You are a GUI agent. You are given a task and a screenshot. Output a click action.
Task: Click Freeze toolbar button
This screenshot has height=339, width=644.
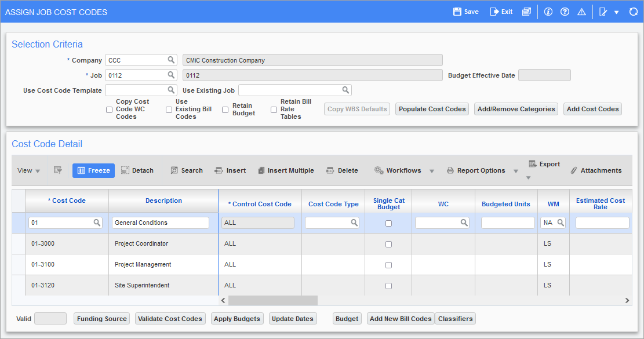click(x=94, y=170)
